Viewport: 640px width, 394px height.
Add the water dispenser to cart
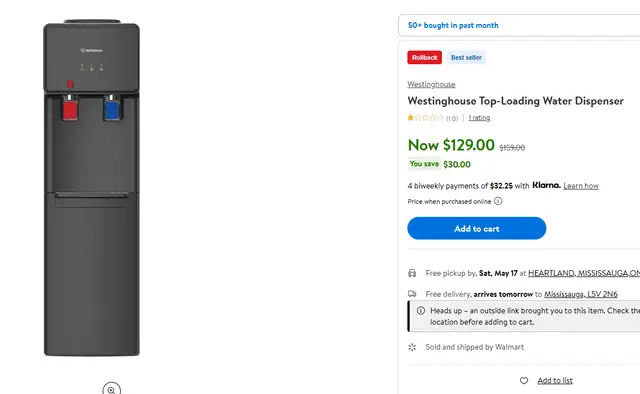pyautogui.click(x=476, y=228)
